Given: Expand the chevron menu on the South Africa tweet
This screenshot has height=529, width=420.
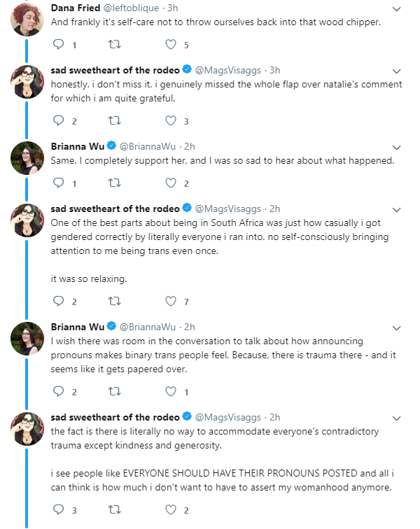Looking at the screenshot, I should (397, 210).
